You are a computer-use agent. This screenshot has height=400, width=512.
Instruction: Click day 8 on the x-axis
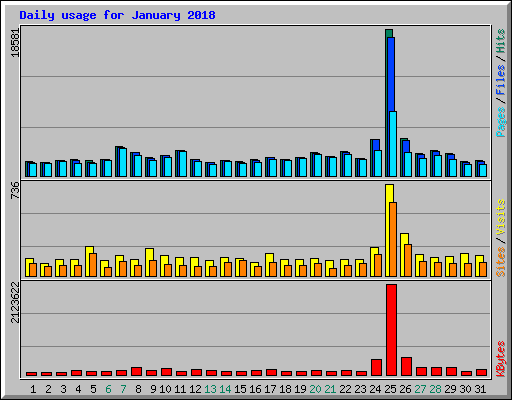[138, 389]
